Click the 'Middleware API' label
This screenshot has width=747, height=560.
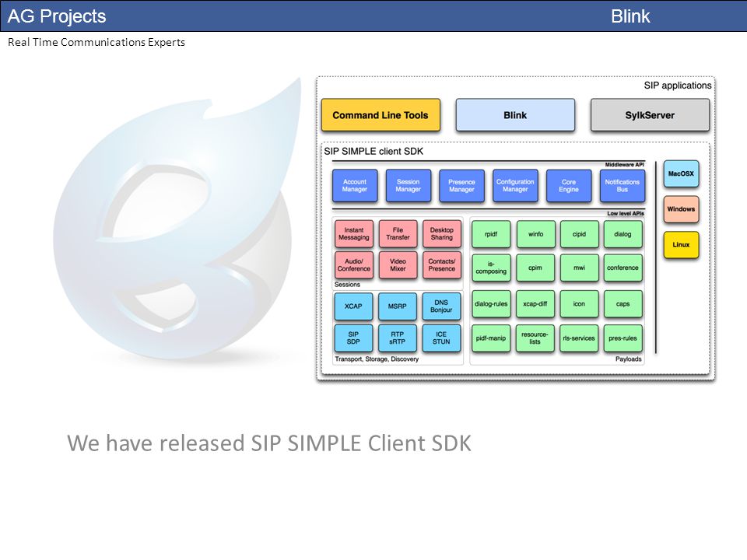[625, 165]
